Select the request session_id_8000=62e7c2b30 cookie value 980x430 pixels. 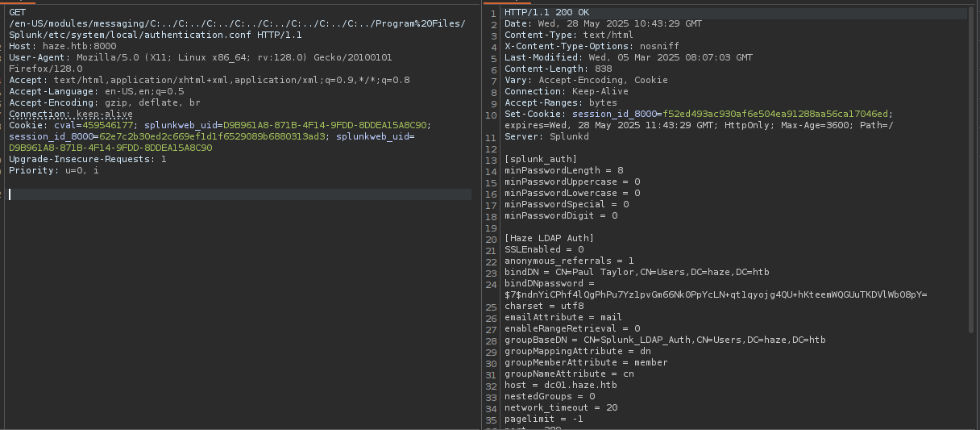click(x=168, y=137)
